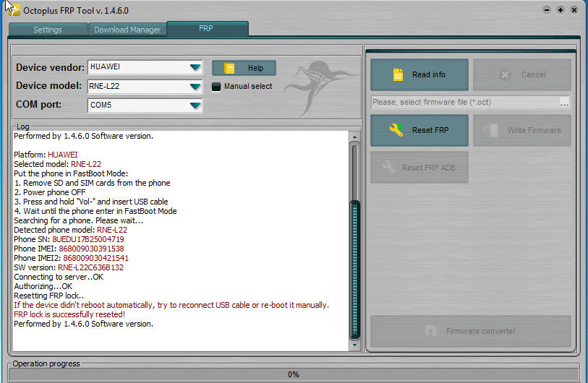Click the Write Firmware phone icon
Viewport: 588px width, 383px height.
click(491, 130)
